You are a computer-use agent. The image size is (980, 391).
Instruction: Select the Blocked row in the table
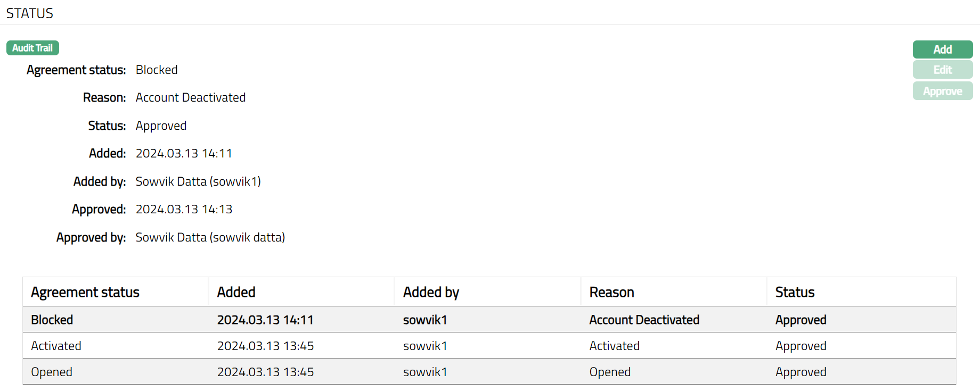[x=52, y=320]
